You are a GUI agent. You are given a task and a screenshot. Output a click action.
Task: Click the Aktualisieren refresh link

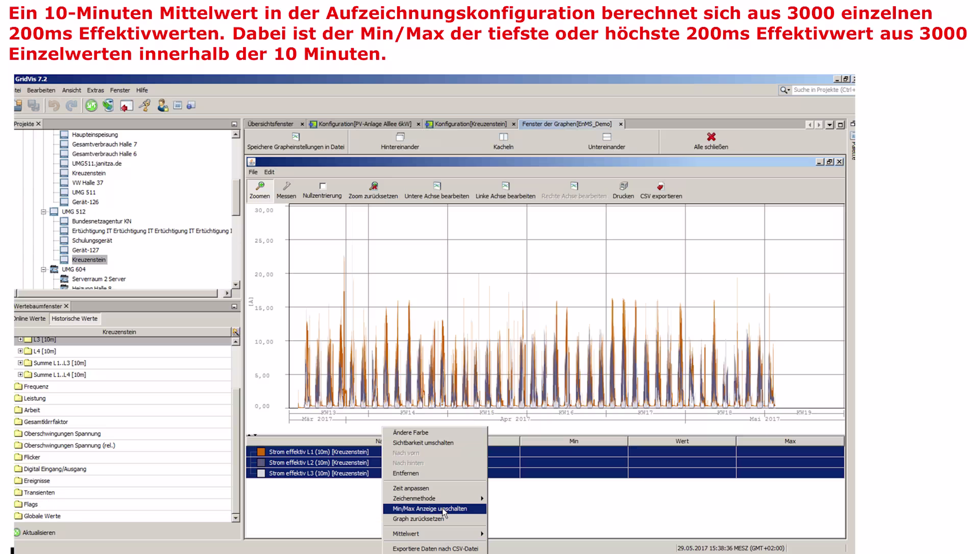(39, 533)
